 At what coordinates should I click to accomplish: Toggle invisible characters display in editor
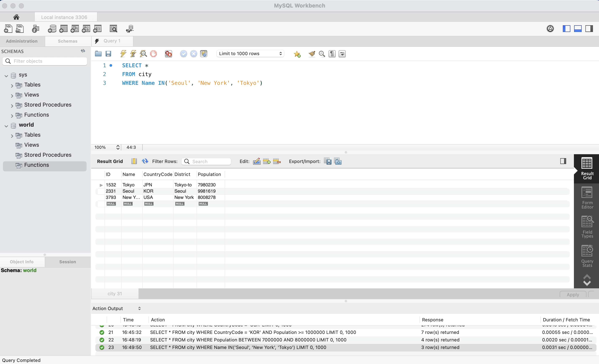pos(331,54)
